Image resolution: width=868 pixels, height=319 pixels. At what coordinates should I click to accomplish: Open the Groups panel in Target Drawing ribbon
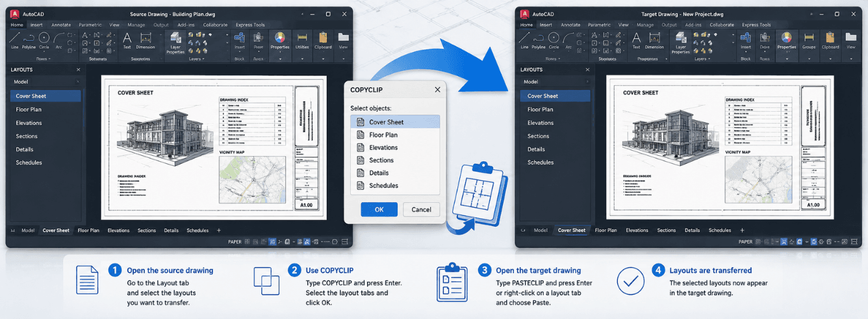pyautogui.click(x=808, y=40)
